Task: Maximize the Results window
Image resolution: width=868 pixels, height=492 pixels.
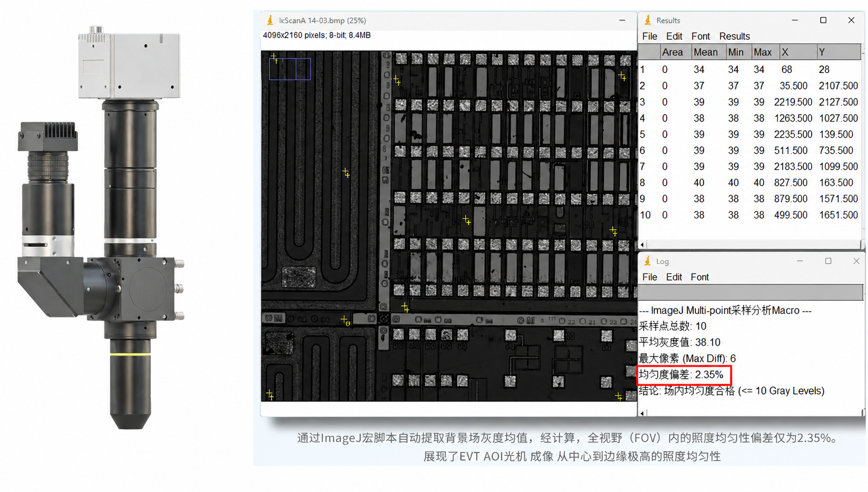Action: 823,20
